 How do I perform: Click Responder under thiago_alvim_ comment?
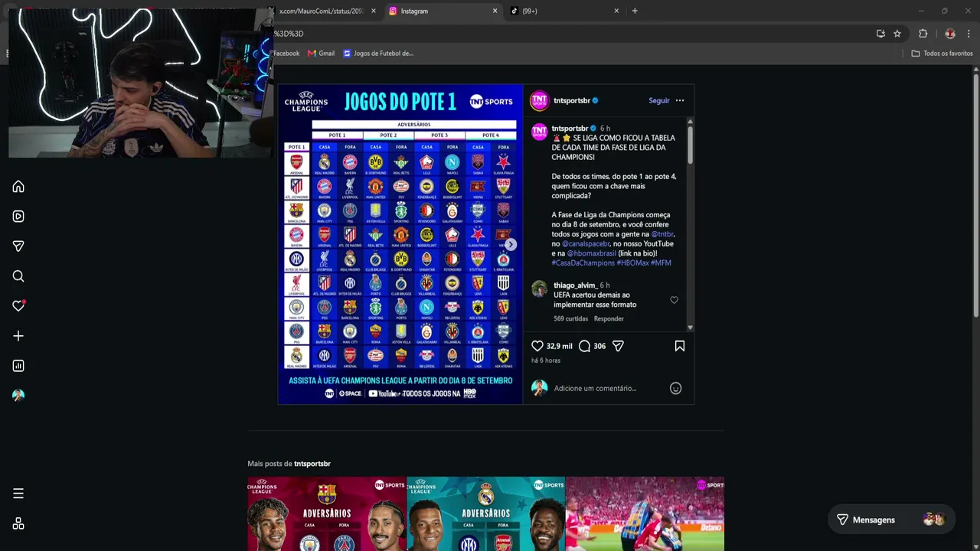point(609,318)
